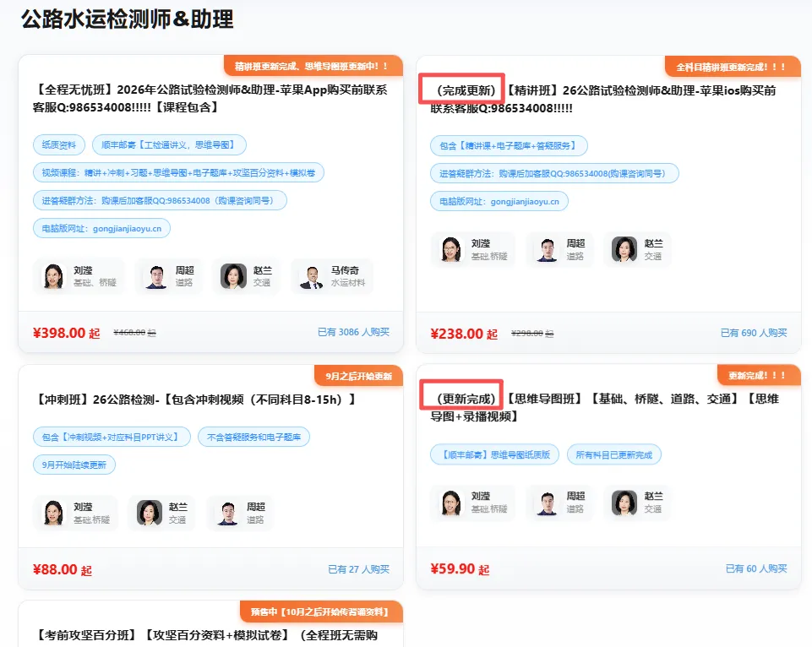
Task: Click 【顺丰邮寄】思维导图纸质版 tag
Action: [494, 455]
